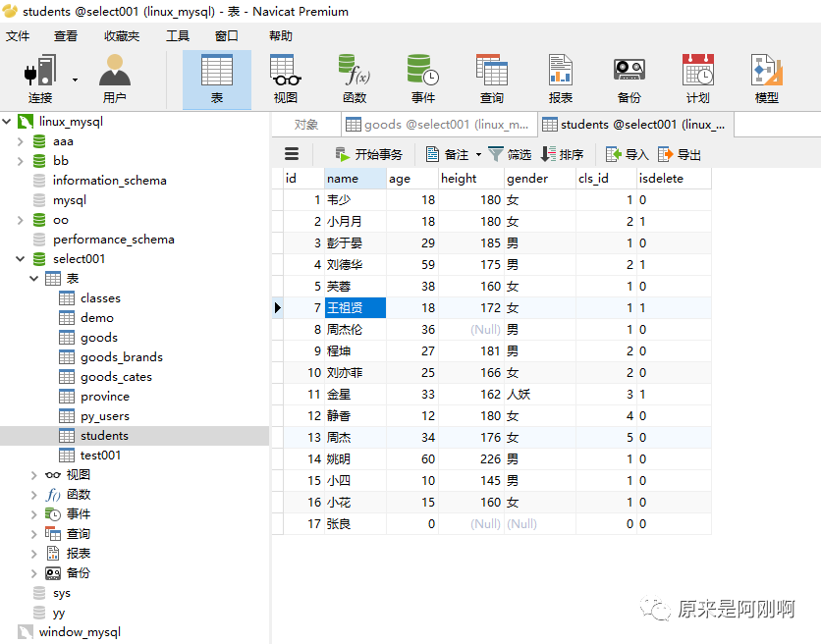Open the 帮助 (Help) menu
The image size is (821, 644).
(281, 35)
